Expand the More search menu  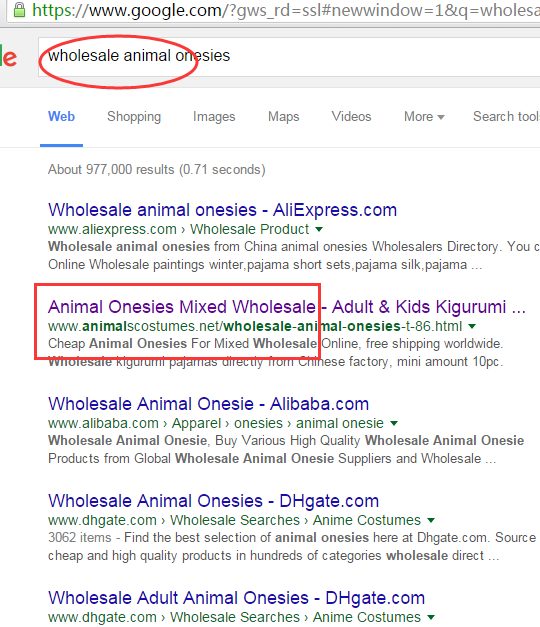(x=424, y=116)
